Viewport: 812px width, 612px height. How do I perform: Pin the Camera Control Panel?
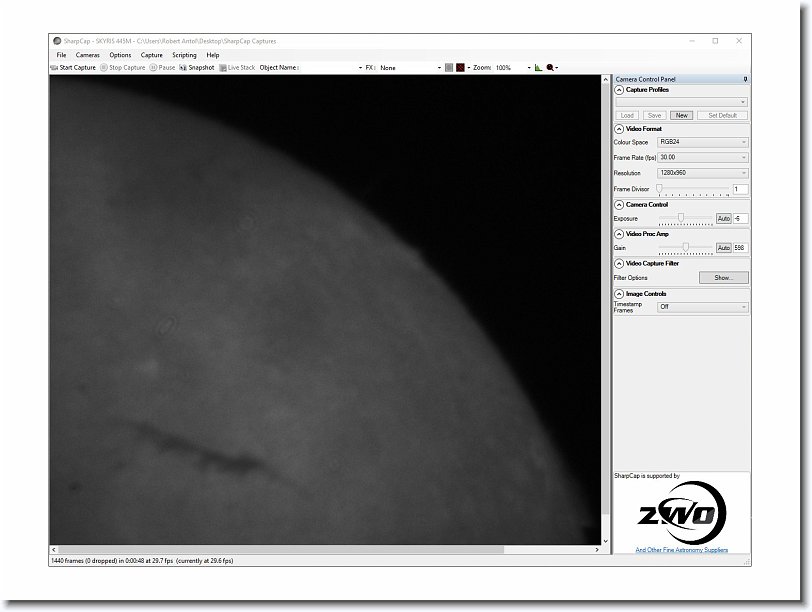point(745,79)
